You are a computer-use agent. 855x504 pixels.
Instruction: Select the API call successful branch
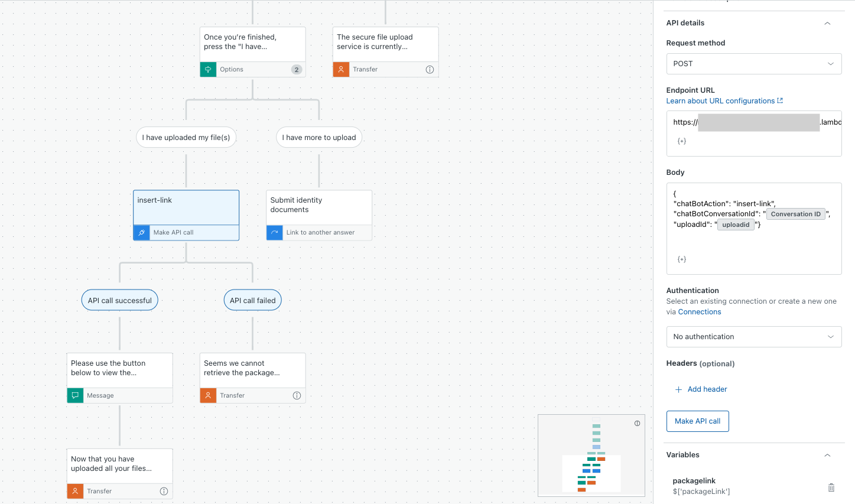point(119,300)
